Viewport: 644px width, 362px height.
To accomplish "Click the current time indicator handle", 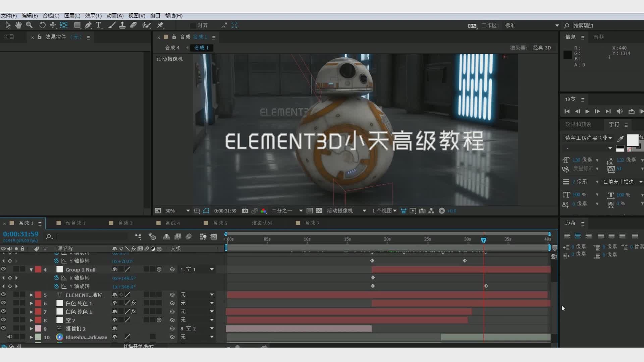I will click(483, 240).
